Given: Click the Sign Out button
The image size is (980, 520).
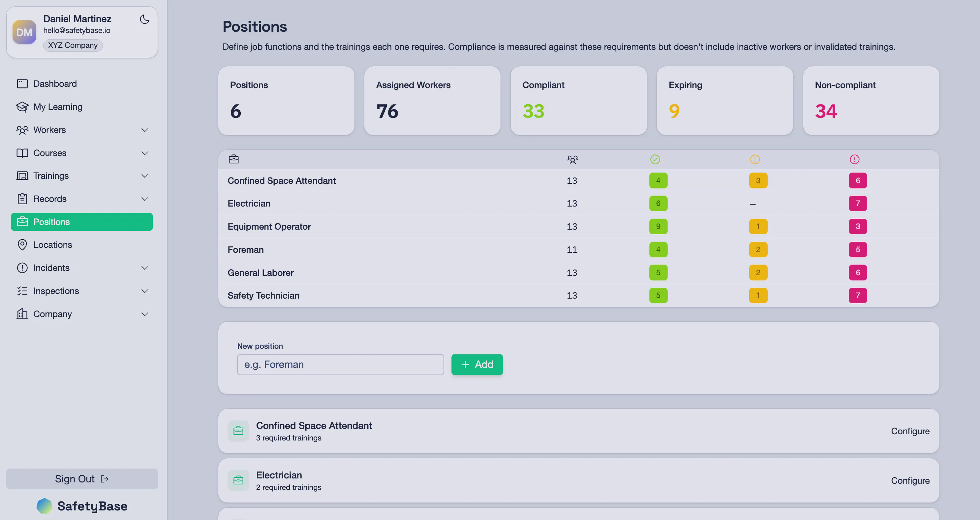Looking at the screenshot, I should click(x=82, y=479).
